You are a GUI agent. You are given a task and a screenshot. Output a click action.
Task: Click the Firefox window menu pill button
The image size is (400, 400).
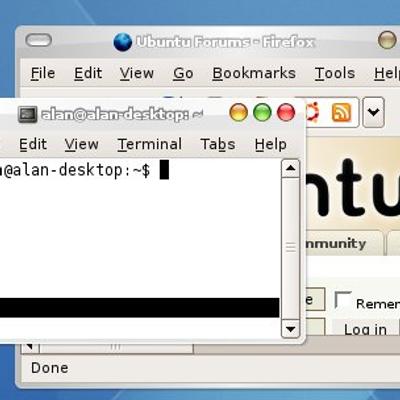pyautogui.click(x=39, y=40)
